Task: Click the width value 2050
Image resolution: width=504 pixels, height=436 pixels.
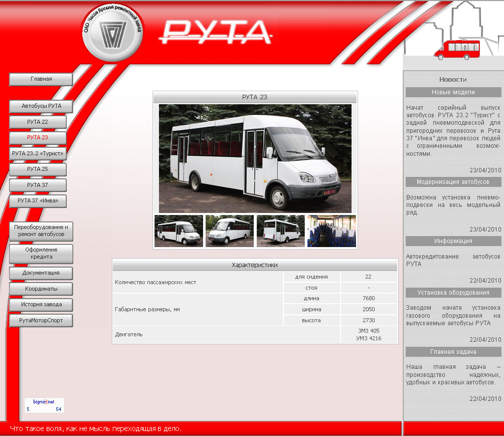Action: click(369, 309)
